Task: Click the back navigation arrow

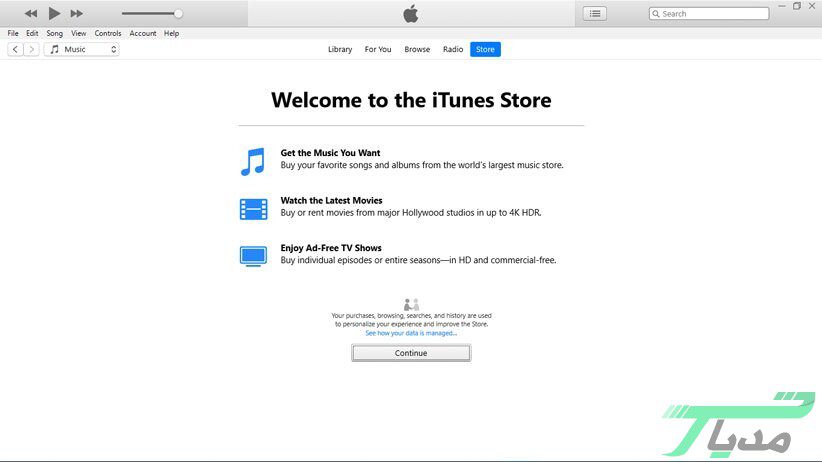Action: tap(15, 49)
